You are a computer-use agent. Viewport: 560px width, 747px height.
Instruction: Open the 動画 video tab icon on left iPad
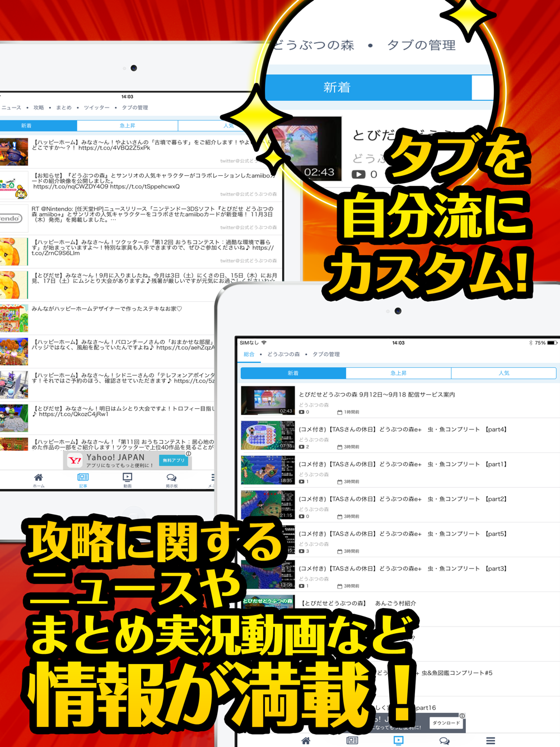pos(128,478)
